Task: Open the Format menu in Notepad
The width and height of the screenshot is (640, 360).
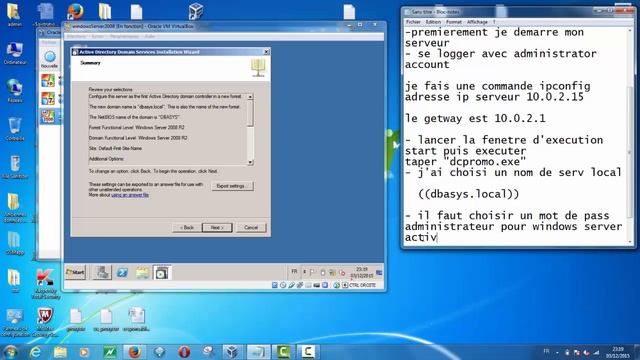Action: (453, 22)
